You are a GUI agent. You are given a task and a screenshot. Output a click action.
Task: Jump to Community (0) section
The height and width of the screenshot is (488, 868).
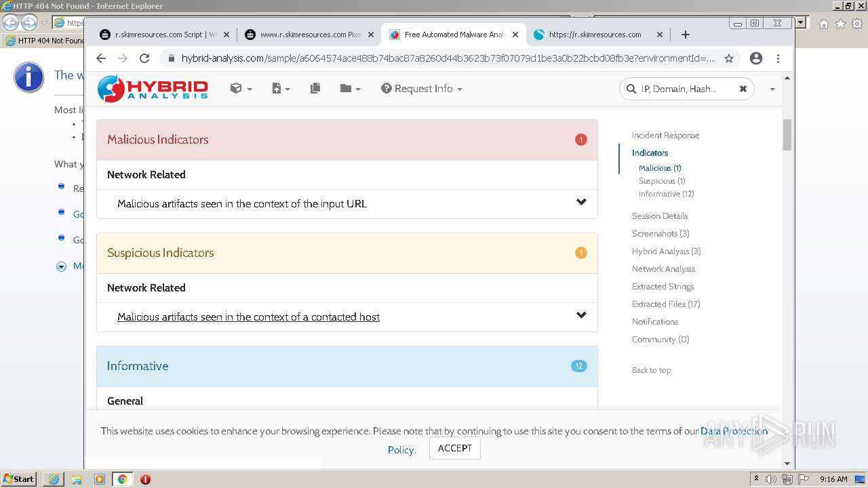point(660,339)
